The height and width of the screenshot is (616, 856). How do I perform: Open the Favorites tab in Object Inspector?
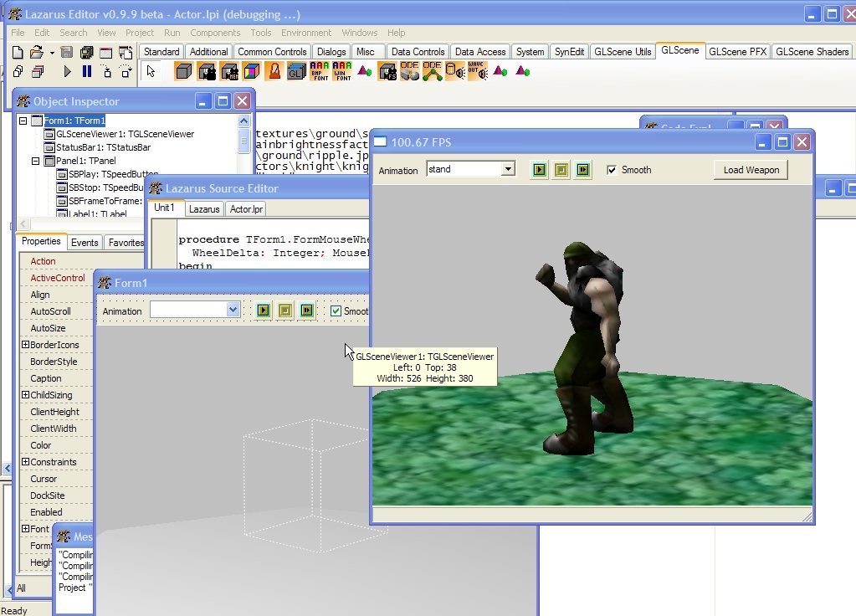[126, 243]
